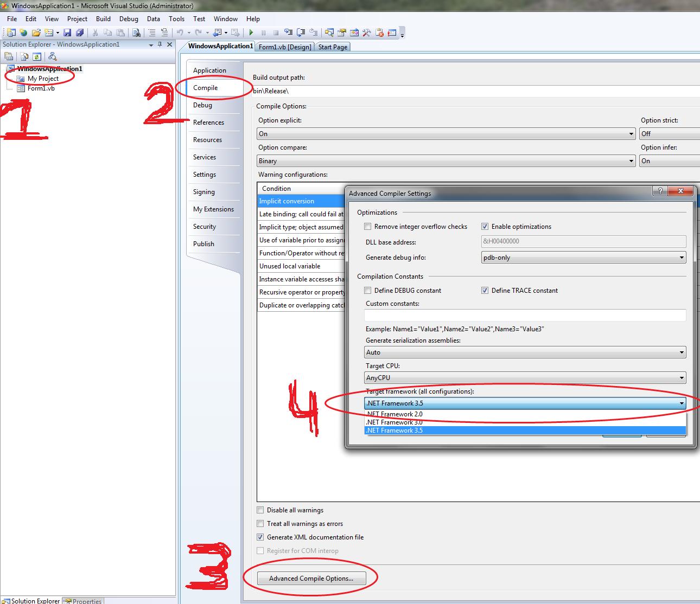Switch to the Start Page tab

[x=333, y=47]
